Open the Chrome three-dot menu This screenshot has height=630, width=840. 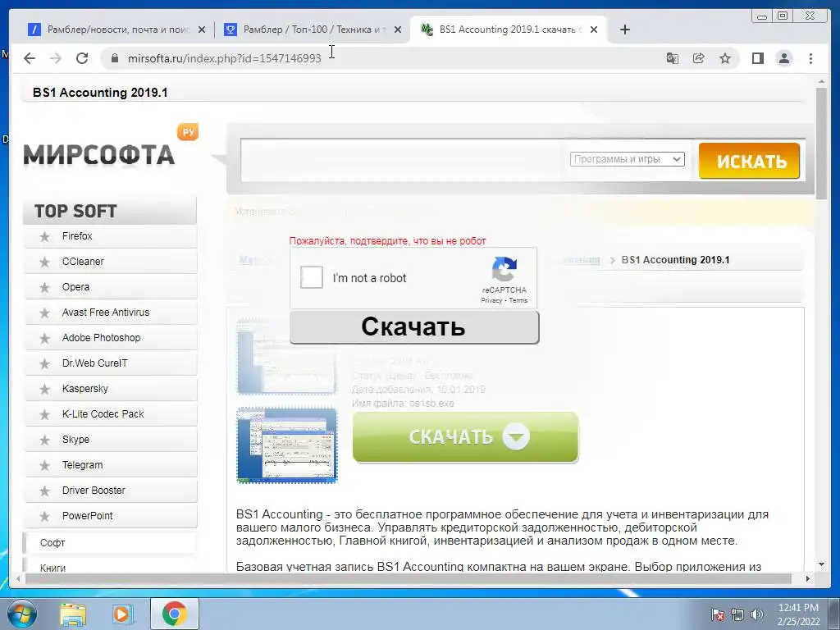coord(810,58)
